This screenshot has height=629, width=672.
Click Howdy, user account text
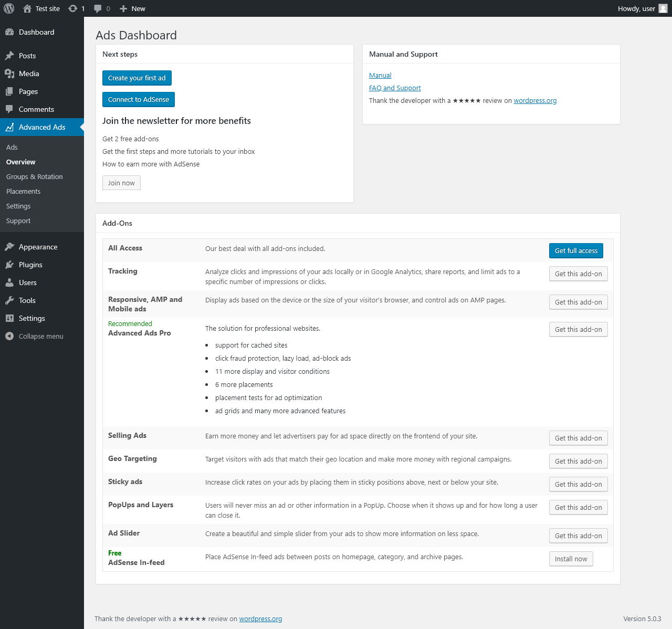636,8
